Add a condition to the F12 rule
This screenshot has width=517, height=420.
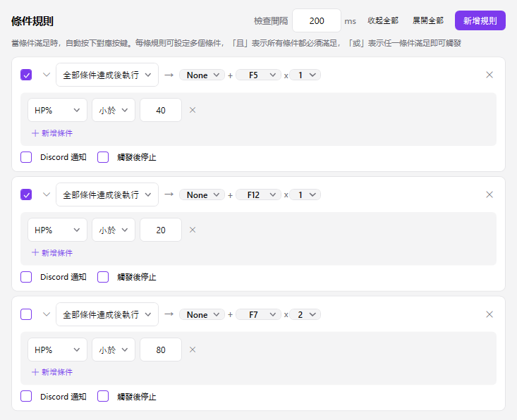point(52,253)
